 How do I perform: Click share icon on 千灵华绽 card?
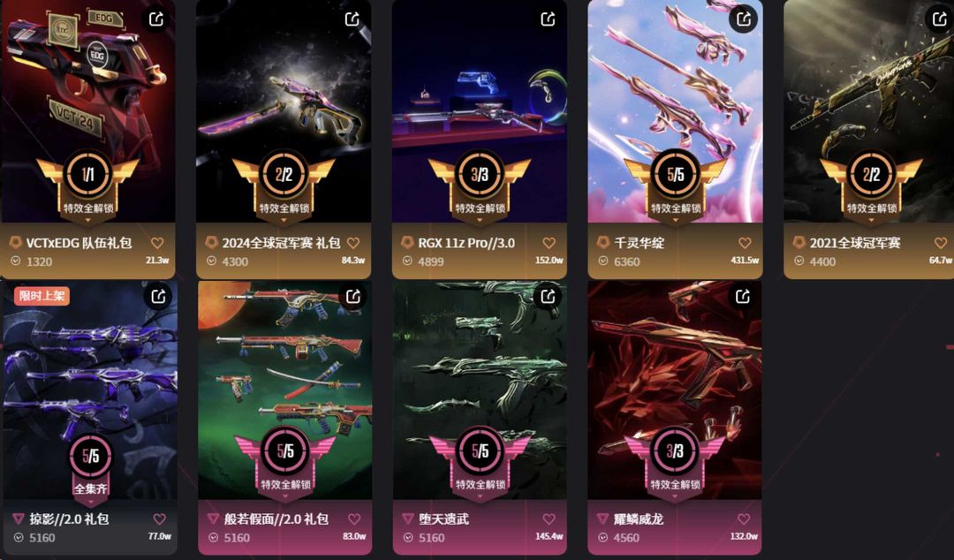744,19
